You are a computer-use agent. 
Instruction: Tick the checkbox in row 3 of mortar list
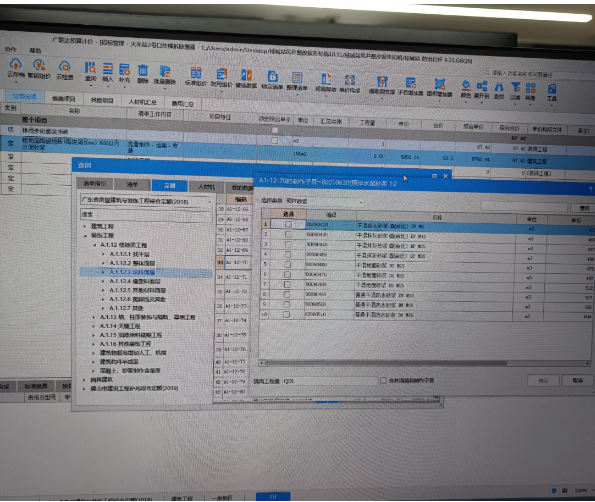288,244
